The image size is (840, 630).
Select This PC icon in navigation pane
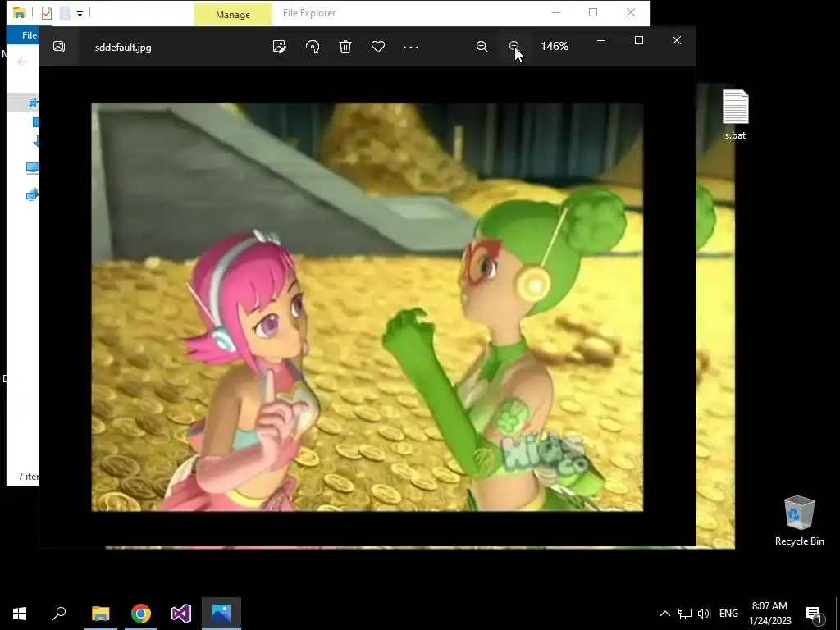click(x=32, y=168)
